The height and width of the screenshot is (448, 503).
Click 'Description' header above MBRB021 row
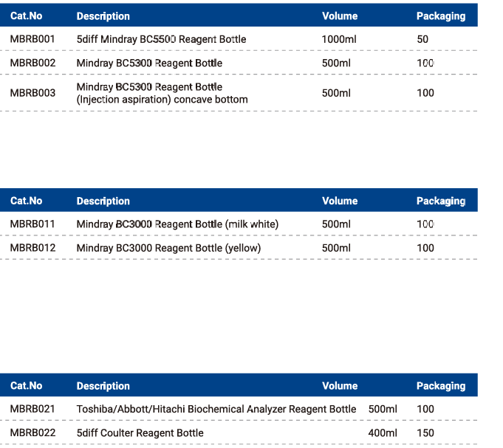click(103, 386)
